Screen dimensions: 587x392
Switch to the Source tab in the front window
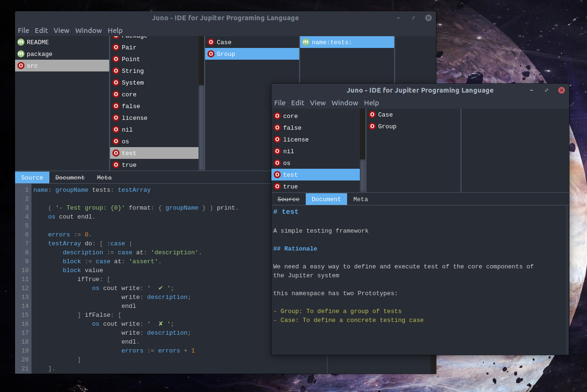pyautogui.click(x=288, y=199)
